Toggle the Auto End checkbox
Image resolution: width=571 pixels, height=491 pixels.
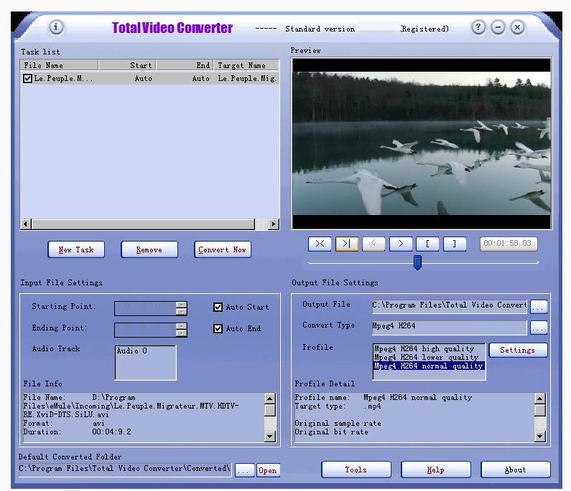tap(218, 329)
